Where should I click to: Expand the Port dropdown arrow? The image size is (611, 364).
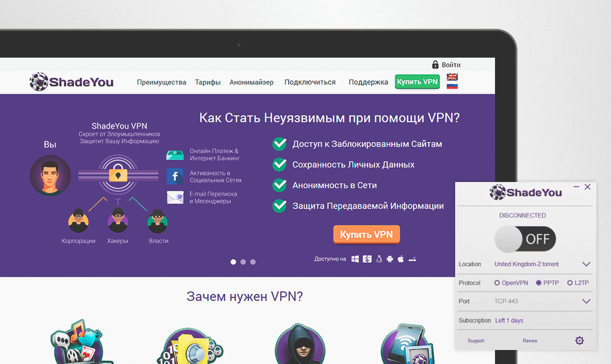tap(586, 301)
